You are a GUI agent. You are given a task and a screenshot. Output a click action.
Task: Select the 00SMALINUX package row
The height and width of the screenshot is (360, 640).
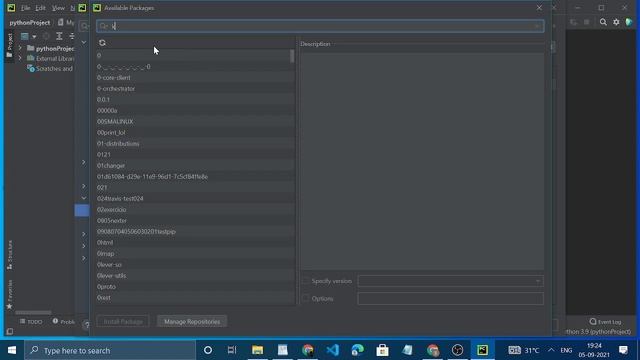pyautogui.click(x=196, y=122)
